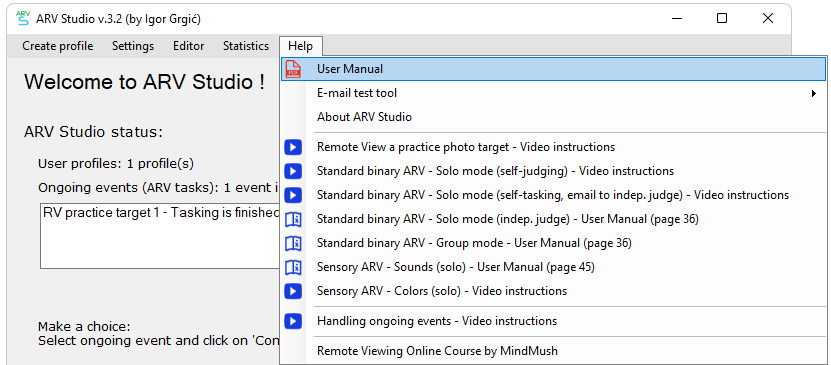Click the play icon for Handling ongoing events
The width and height of the screenshot is (831, 365).
(293, 321)
